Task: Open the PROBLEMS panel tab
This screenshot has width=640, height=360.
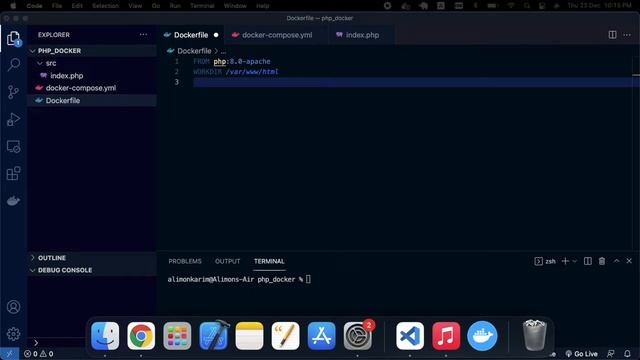Action: point(185,261)
